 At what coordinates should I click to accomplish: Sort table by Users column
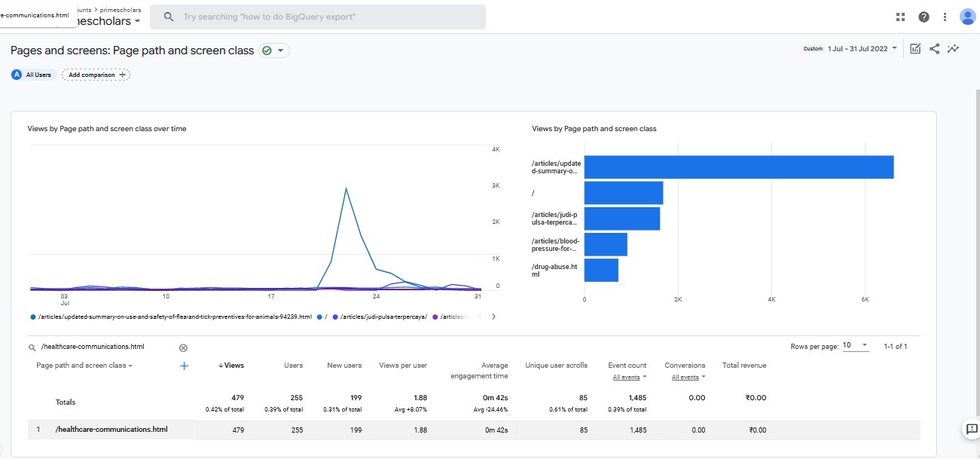pyautogui.click(x=293, y=366)
